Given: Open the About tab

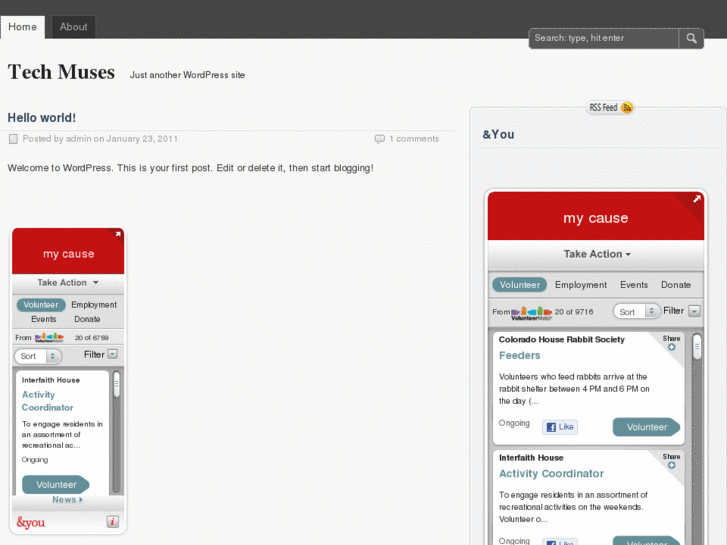Looking at the screenshot, I should tap(73, 27).
